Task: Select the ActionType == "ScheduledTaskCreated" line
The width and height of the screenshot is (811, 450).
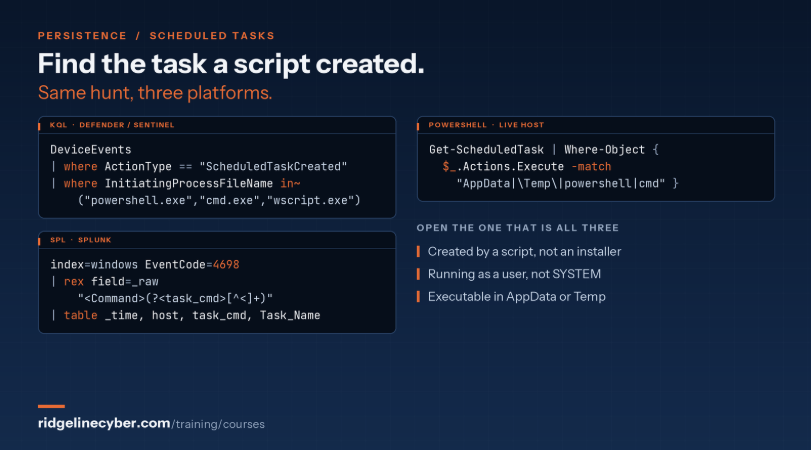Action: [199, 167]
